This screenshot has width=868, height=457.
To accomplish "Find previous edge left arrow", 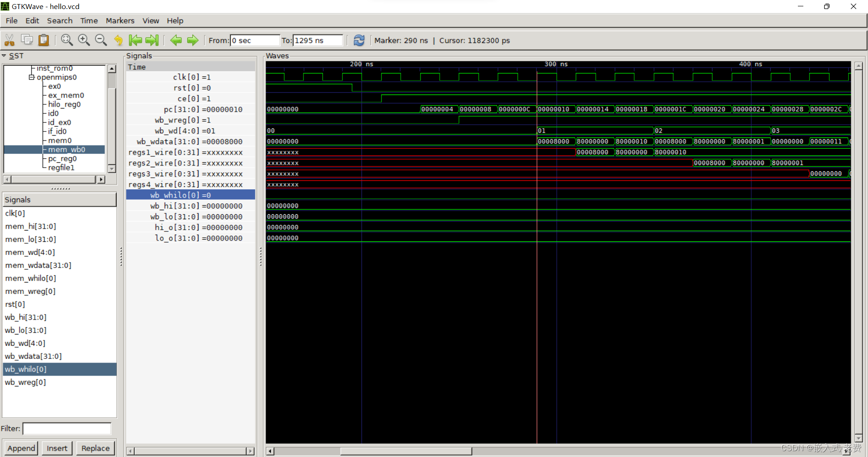I will tap(176, 40).
